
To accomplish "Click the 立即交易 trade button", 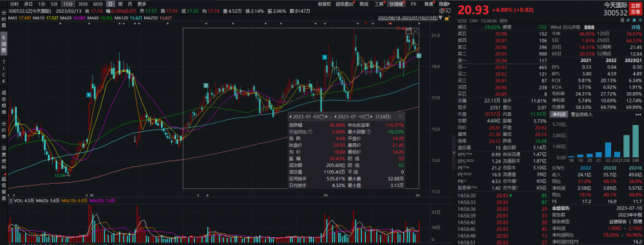I will click(635, 8).
